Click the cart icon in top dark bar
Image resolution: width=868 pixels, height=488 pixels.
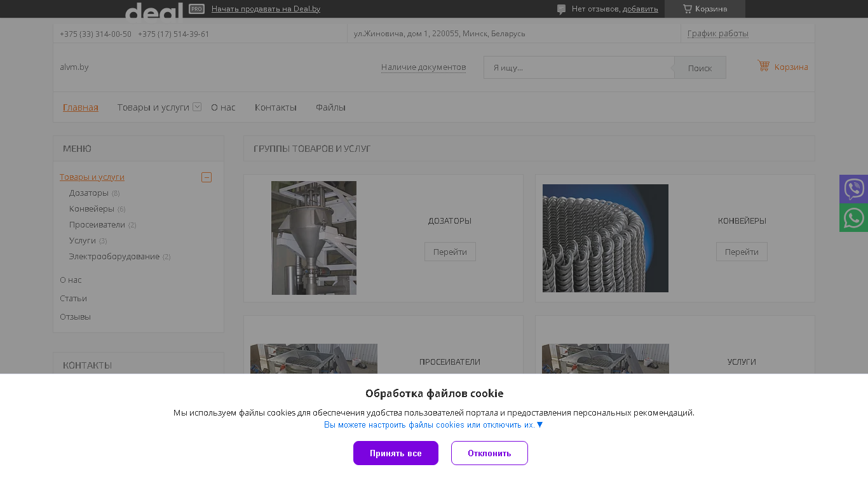click(688, 9)
